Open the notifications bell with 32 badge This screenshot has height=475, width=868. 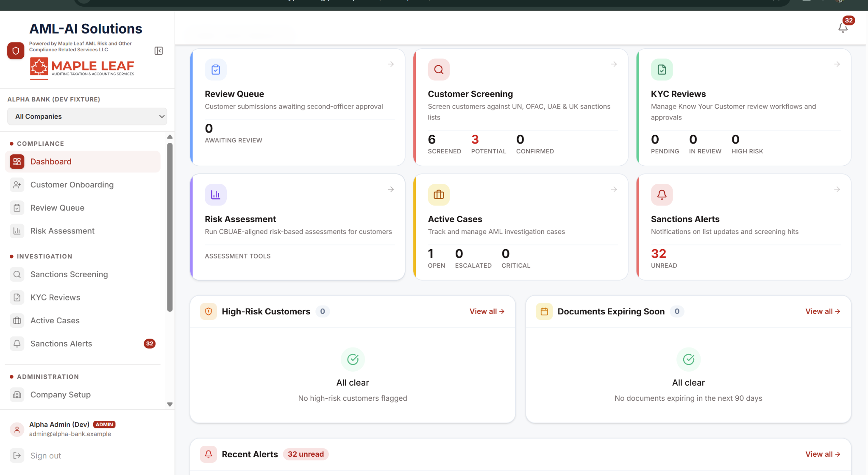[x=843, y=28]
